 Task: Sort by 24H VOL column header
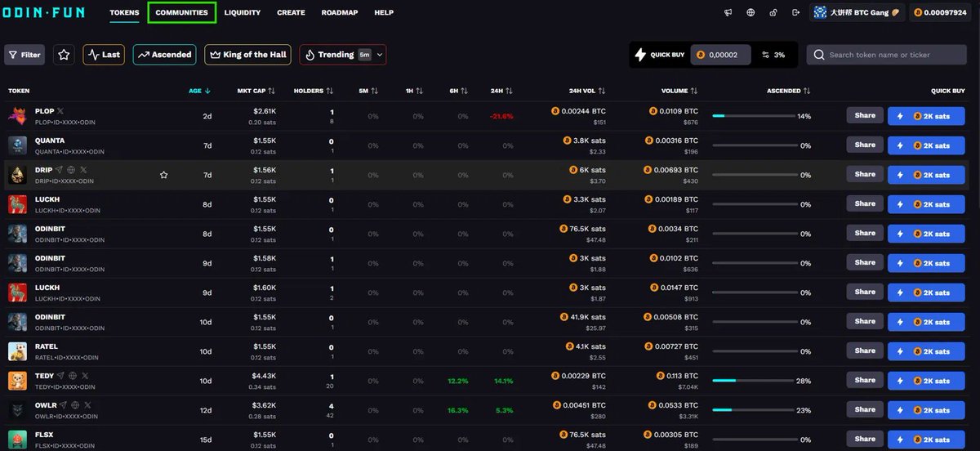[x=587, y=91]
